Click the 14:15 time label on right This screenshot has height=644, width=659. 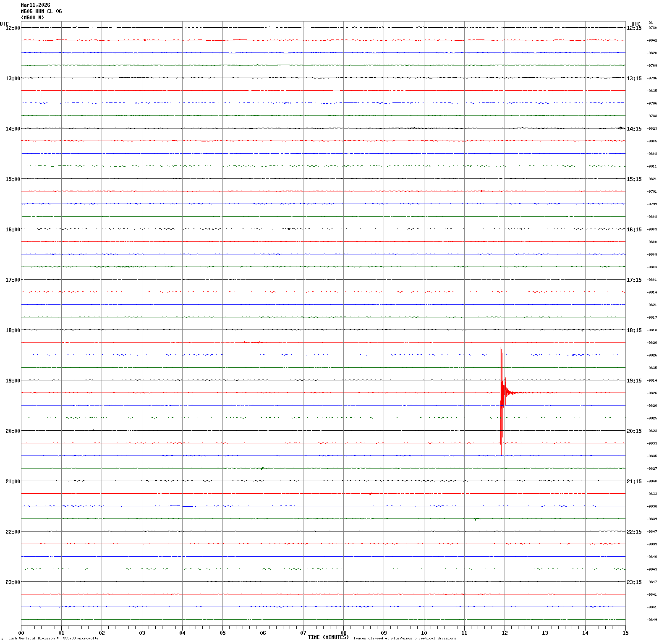pyautogui.click(x=634, y=129)
